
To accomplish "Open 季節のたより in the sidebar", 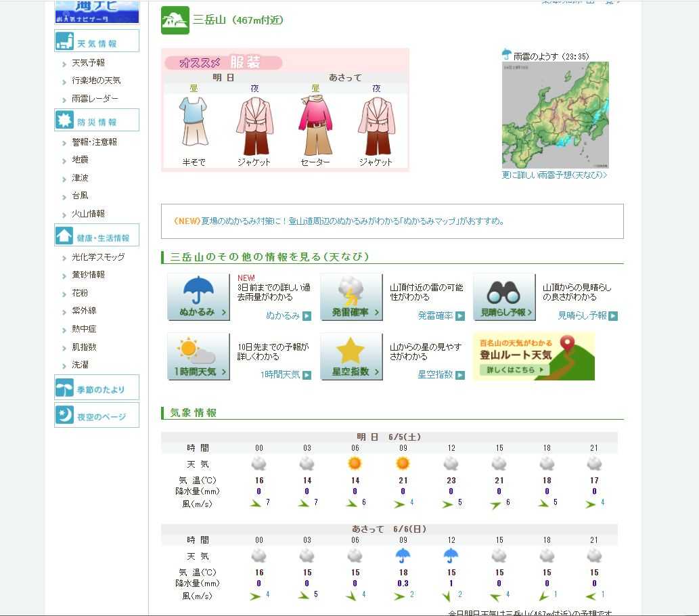I will point(97,389).
